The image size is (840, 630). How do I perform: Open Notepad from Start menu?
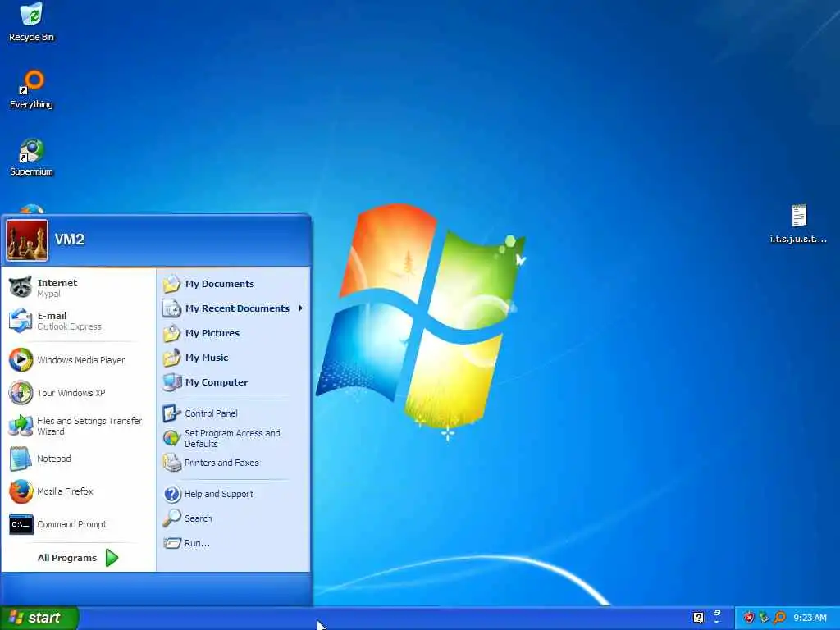pos(78,459)
